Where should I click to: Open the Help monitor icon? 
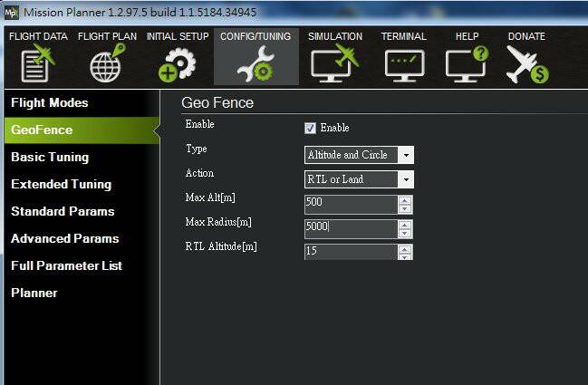click(x=467, y=64)
